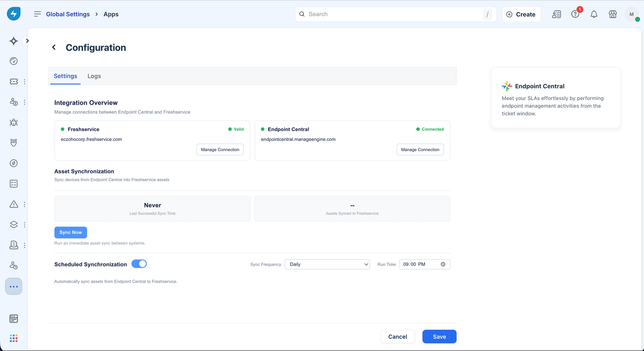Click the Freshservice lightning bolt logo

[x=13, y=14]
